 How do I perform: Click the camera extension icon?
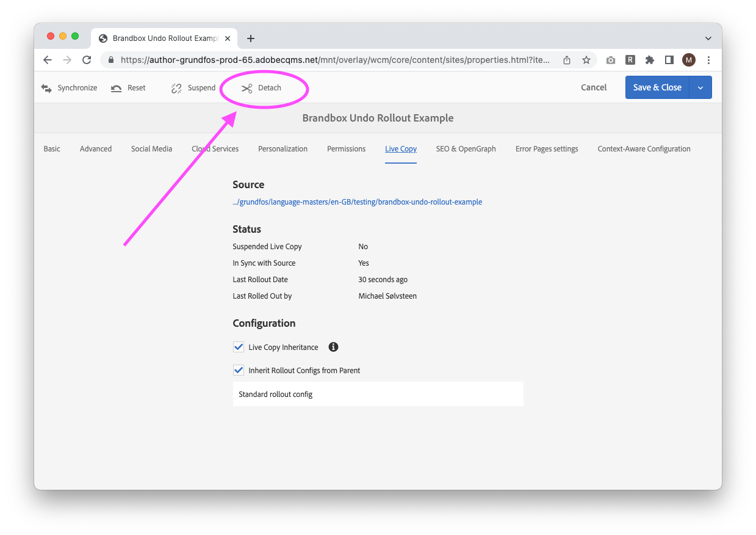[611, 60]
